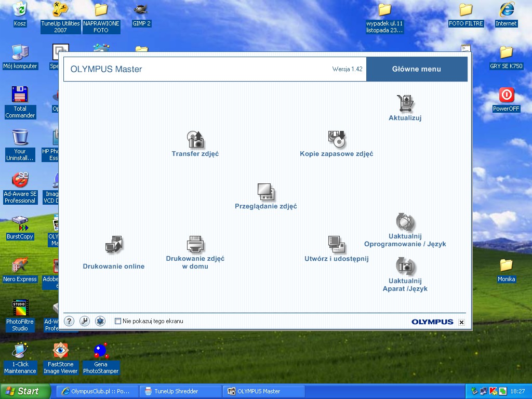Open the Windows Start menu
532x399 pixels.
25,391
